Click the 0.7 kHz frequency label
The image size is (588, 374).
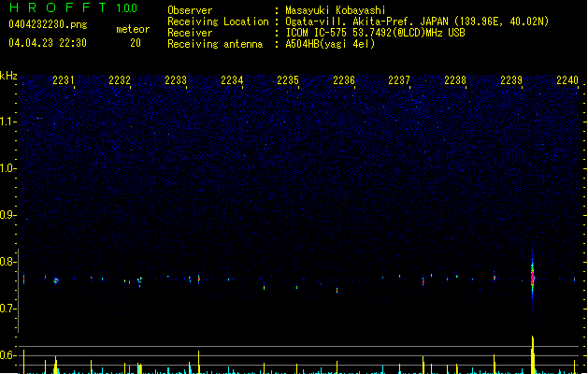7,309
